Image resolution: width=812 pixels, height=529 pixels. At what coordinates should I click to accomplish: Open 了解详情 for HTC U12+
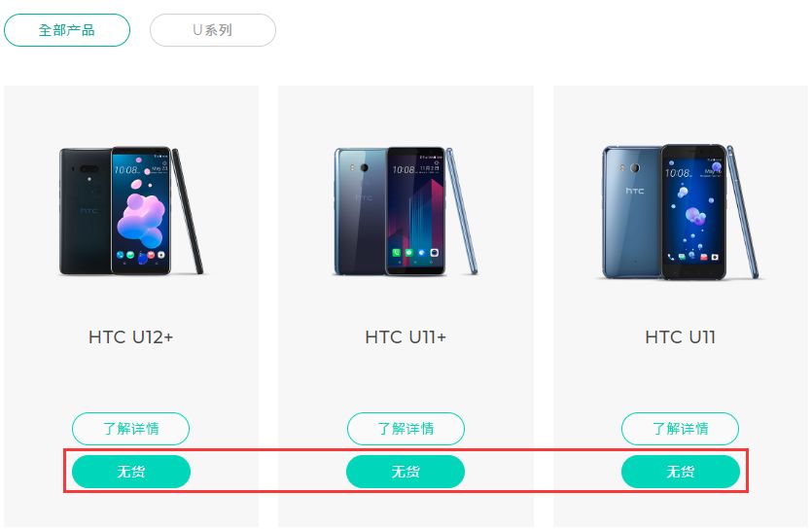click(130, 429)
